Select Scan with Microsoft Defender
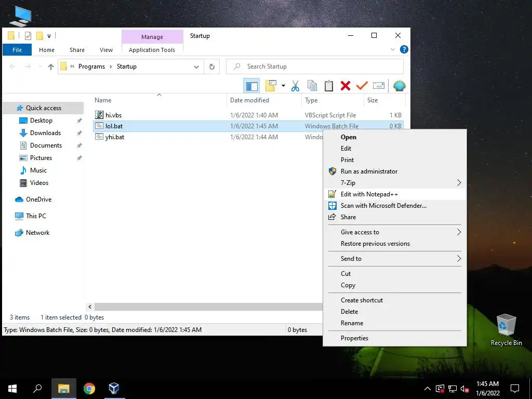Viewport: 532px width, 399px height. [x=395, y=206]
